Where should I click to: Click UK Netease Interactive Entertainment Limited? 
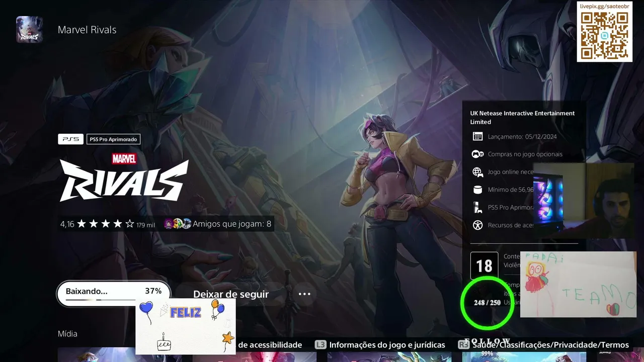point(522,118)
